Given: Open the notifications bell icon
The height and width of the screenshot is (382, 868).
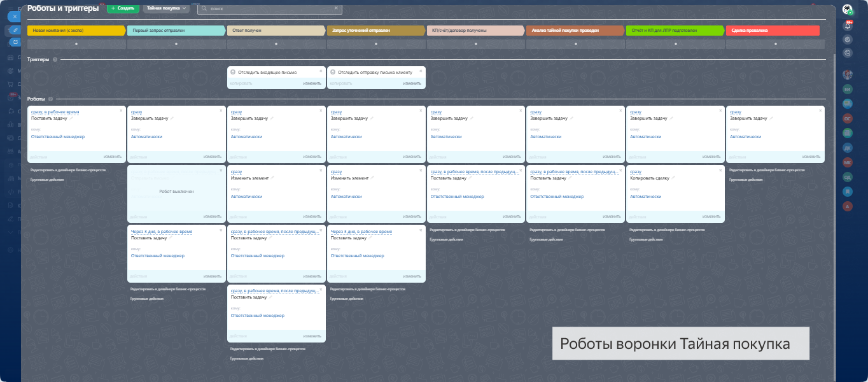Looking at the screenshot, I should click(x=848, y=25).
